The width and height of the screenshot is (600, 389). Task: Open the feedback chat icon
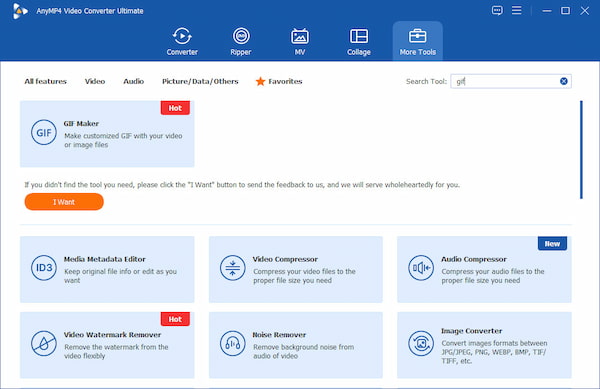[497, 10]
